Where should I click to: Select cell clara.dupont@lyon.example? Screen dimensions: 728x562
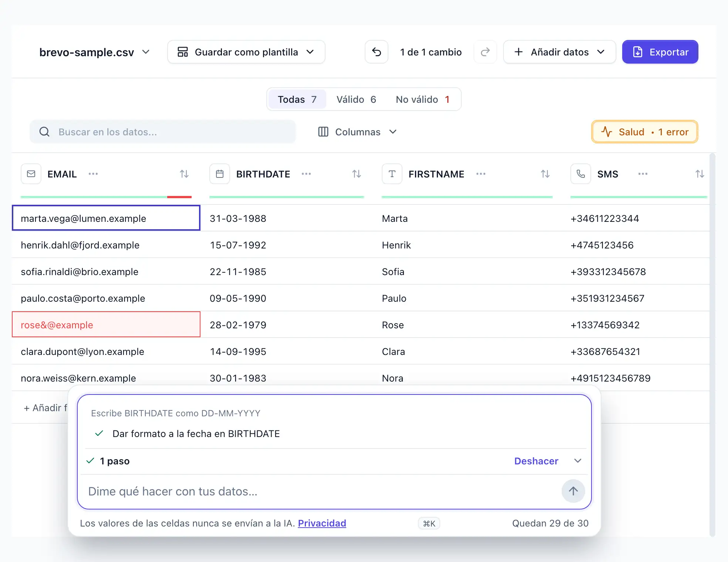coord(106,351)
